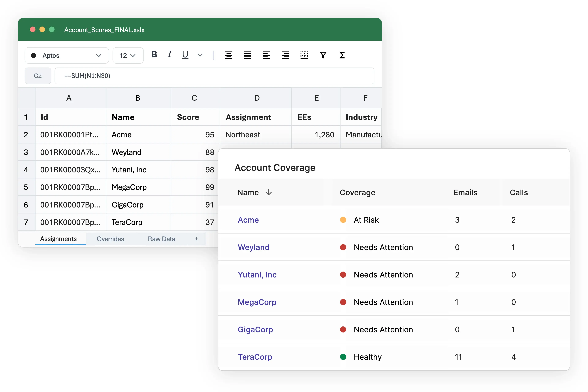Toggle bold formatting in the toolbar
The width and height of the screenshot is (588, 392).
pos(154,55)
